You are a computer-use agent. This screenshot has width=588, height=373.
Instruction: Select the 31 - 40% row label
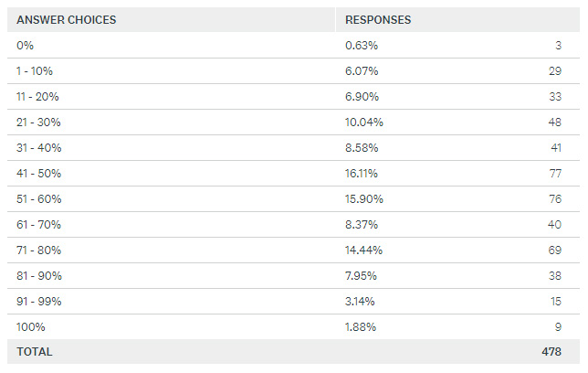[39, 148]
